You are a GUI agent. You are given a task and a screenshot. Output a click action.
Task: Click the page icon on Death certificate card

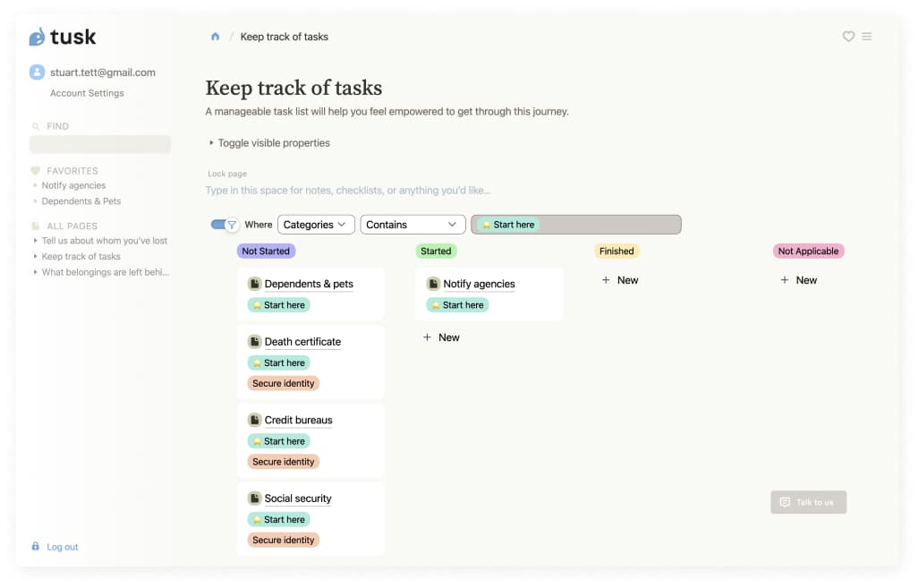click(x=254, y=342)
